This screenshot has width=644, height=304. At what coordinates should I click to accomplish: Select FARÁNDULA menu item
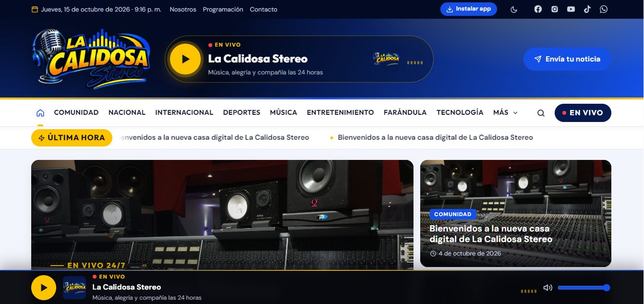(x=405, y=112)
